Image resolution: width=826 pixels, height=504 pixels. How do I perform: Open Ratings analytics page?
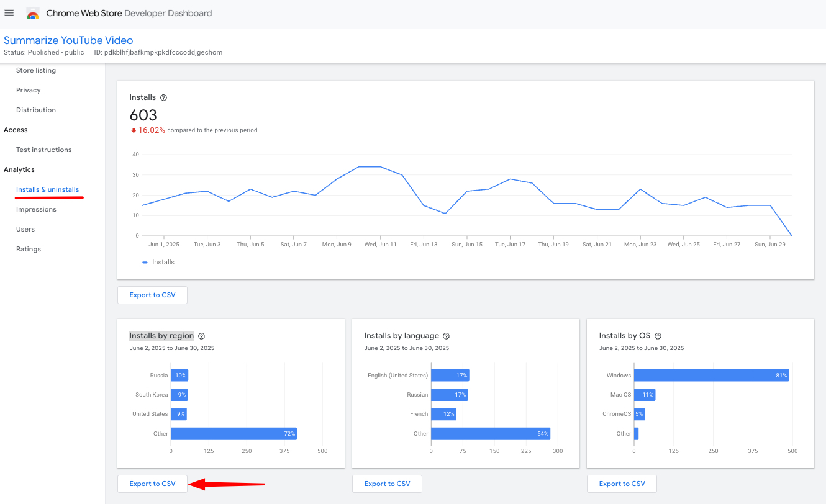click(29, 249)
